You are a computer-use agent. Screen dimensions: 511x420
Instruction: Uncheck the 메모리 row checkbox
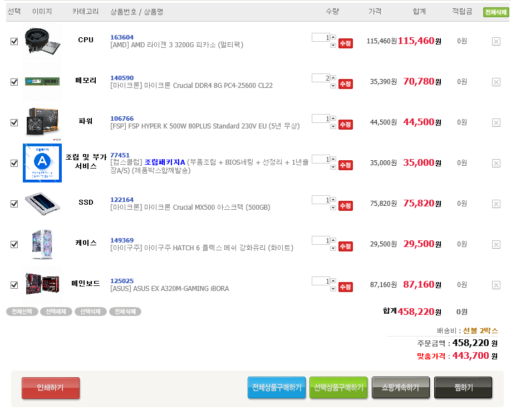point(14,82)
